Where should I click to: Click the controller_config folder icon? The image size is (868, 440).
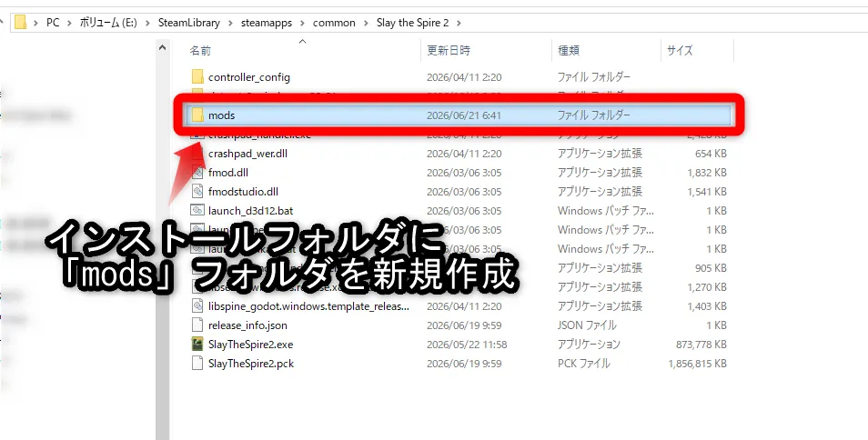click(x=197, y=77)
